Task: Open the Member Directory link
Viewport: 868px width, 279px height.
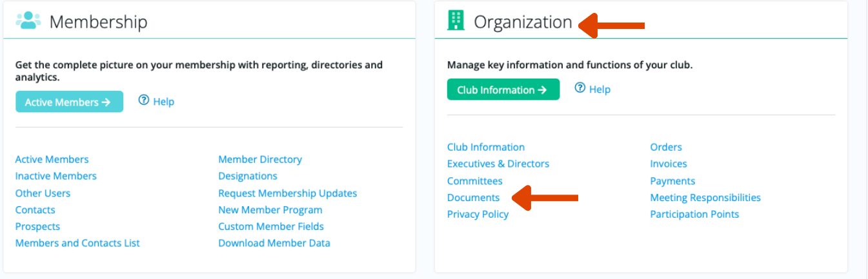Action: [260, 159]
